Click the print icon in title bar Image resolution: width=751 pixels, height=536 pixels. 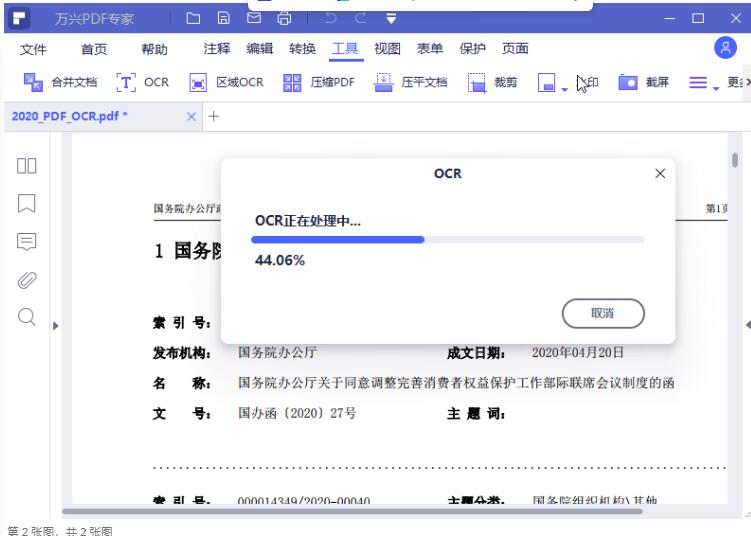284,19
